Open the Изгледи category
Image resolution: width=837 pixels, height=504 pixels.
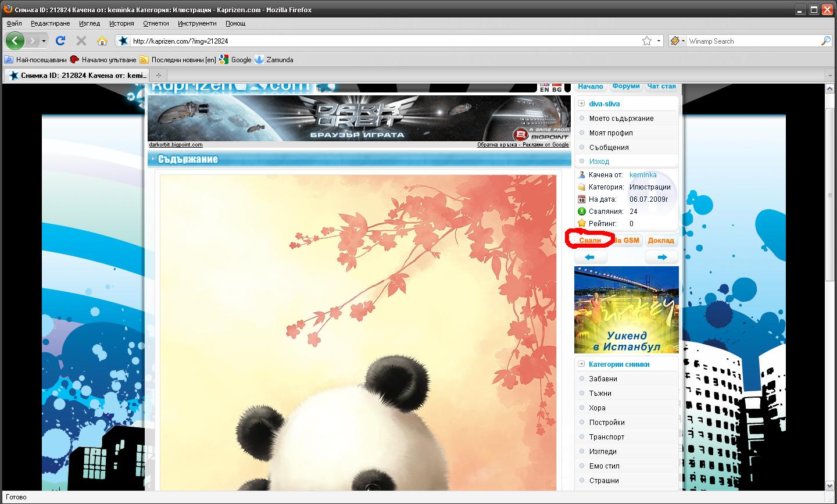click(x=603, y=451)
